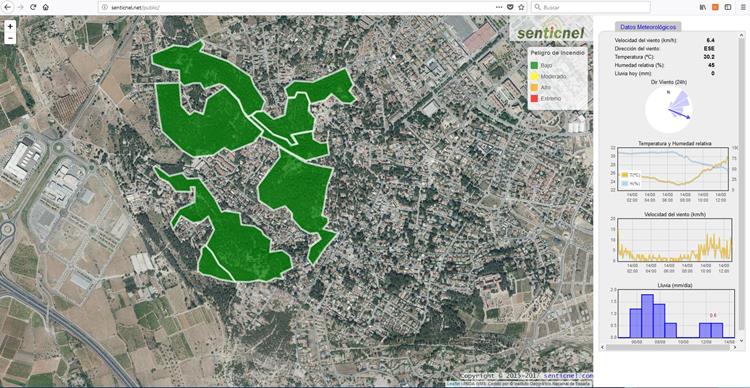750x388 pixels.
Task: Go back to the previous page
Action: [x=7, y=7]
